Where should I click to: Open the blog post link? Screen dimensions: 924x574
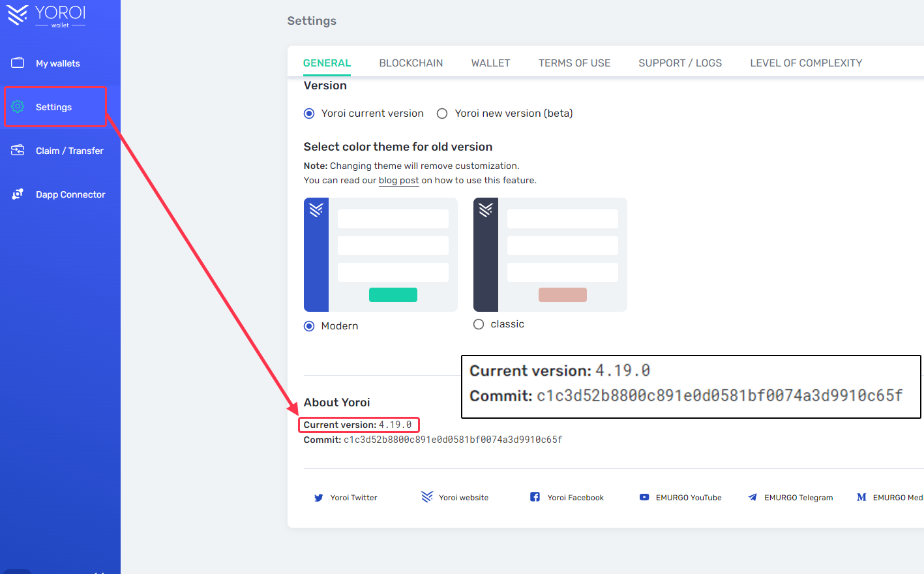[x=398, y=180]
